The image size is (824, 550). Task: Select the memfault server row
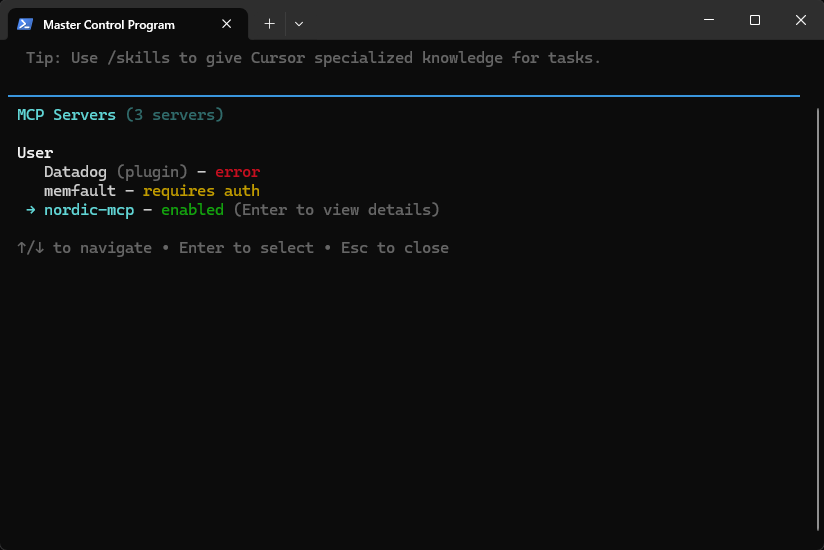pos(151,191)
